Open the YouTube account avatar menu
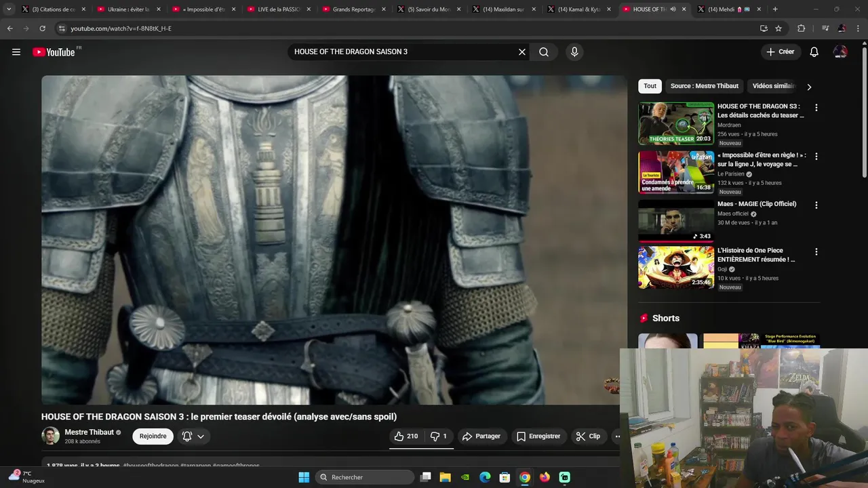The width and height of the screenshot is (868, 488). coord(840,52)
